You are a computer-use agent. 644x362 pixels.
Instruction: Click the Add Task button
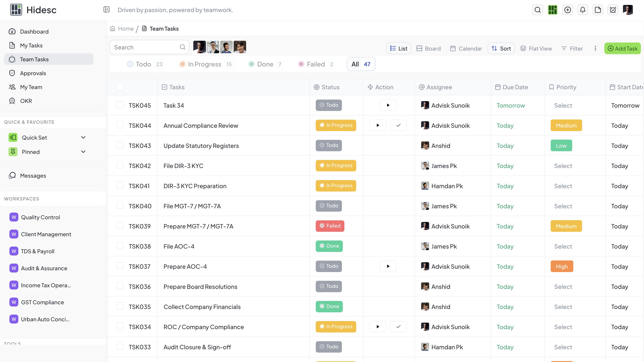click(x=622, y=49)
